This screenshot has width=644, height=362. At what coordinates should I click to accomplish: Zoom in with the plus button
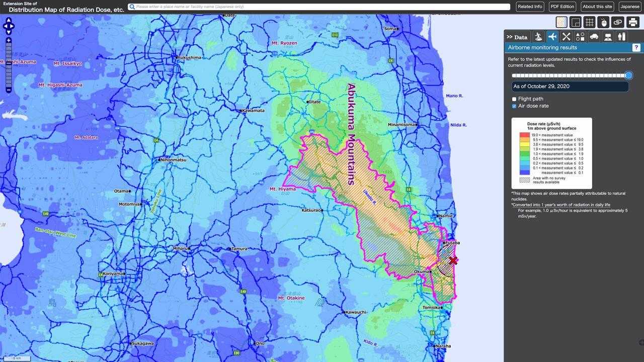click(9, 40)
